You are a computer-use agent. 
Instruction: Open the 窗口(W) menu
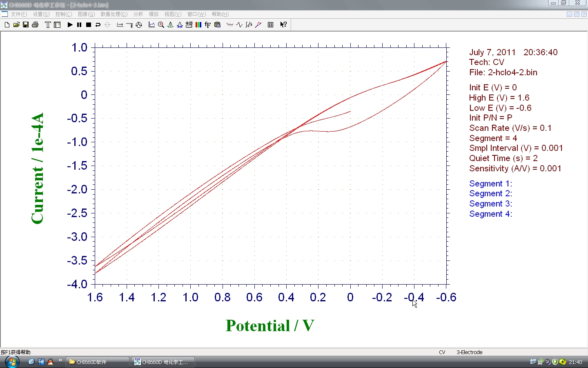[x=196, y=14]
